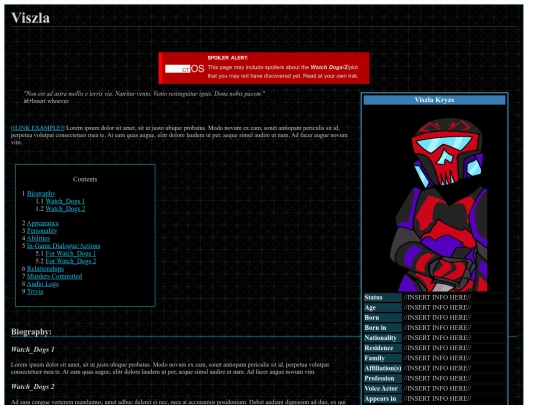Image resolution: width=540 pixels, height=405 pixels.
Task: Open Murders Committed contents link
Action: pos(54,277)
